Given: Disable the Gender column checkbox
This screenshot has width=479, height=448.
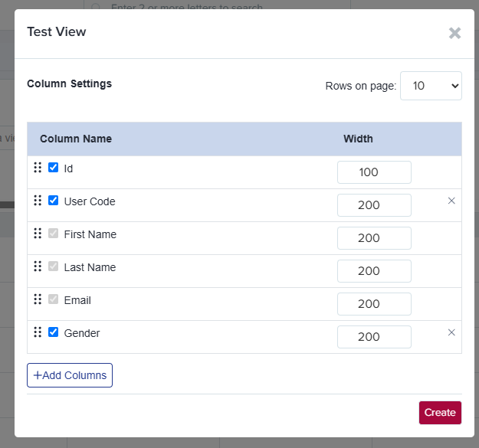Looking at the screenshot, I should (x=54, y=332).
